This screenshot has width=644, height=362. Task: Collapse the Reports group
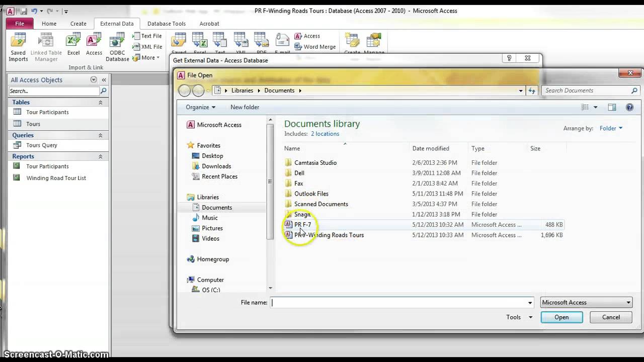[100, 156]
